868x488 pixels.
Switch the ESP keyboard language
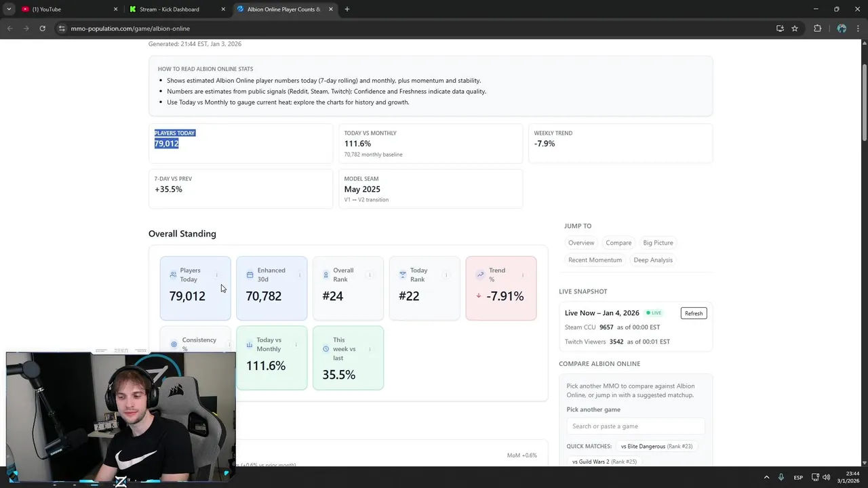798,477
